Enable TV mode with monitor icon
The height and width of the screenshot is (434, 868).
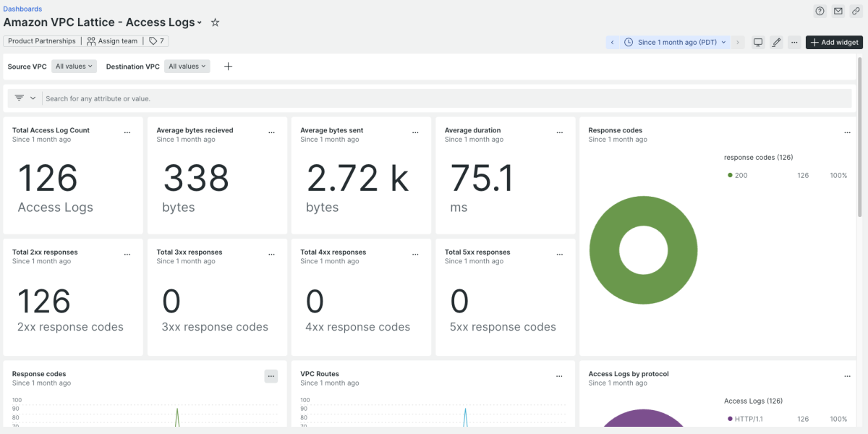click(x=758, y=42)
